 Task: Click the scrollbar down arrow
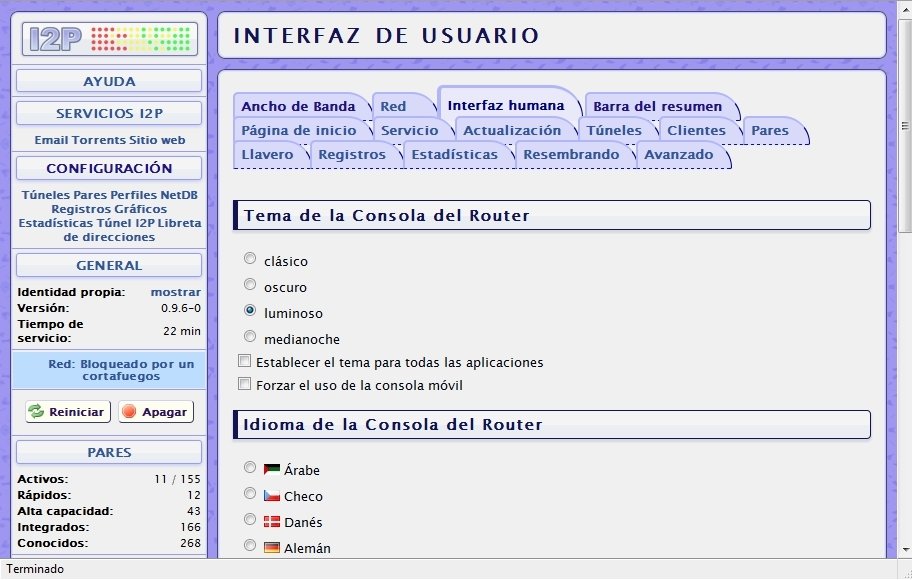click(905, 549)
